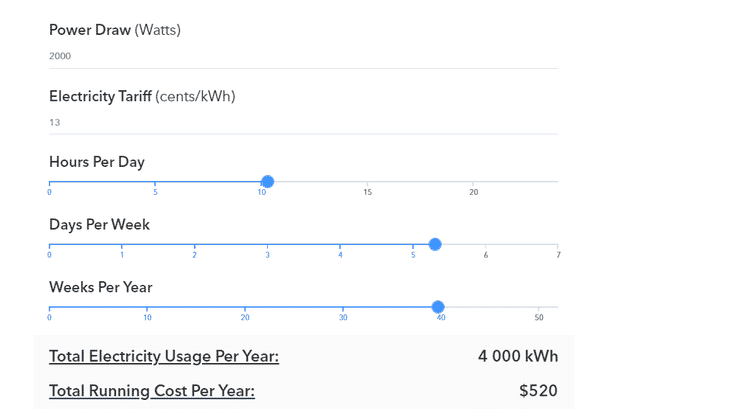Image resolution: width=750 pixels, height=409 pixels.
Task: Click the Hours Per Day slider handle
Action: pyautogui.click(x=267, y=182)
